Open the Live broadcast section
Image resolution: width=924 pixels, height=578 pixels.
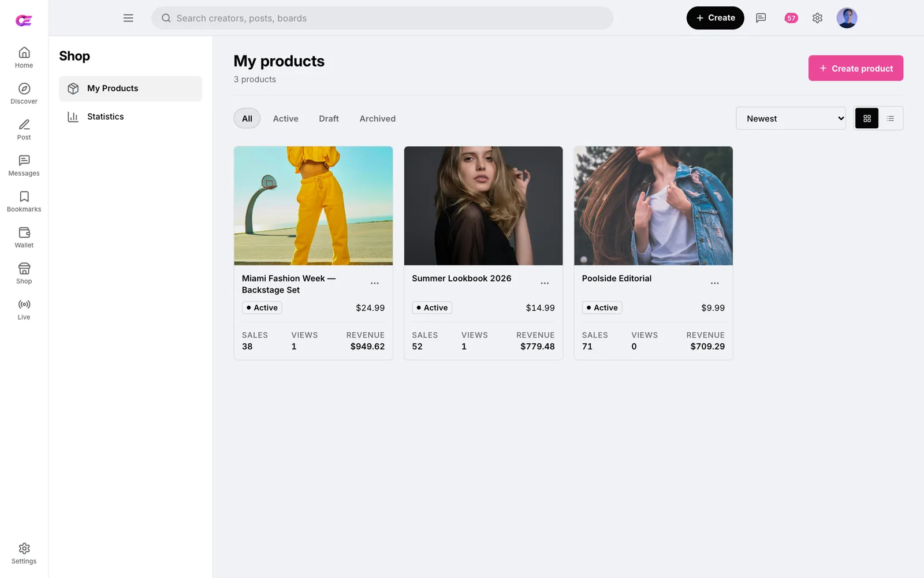[24, 309]
